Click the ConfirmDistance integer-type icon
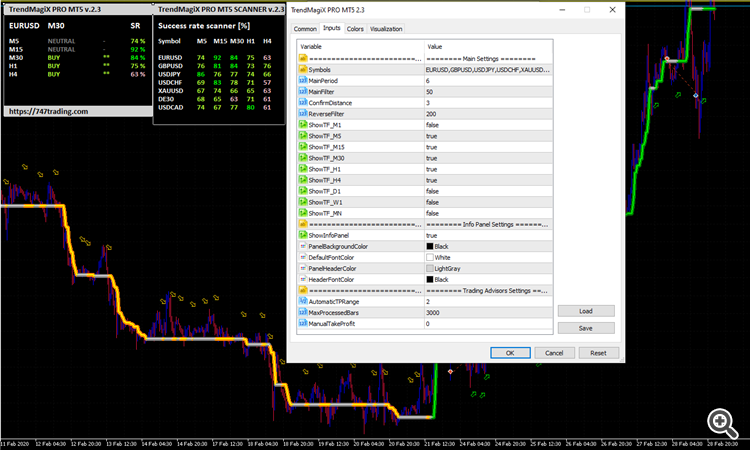This screenshot has height=450, width=750. click(x=303, y=102)
